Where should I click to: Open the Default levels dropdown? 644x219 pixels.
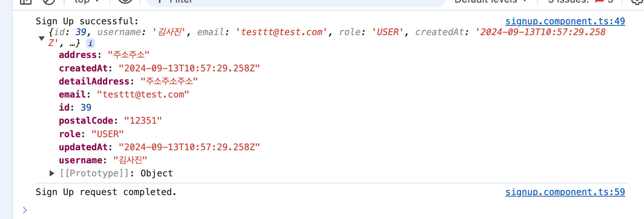click(490, 1)
